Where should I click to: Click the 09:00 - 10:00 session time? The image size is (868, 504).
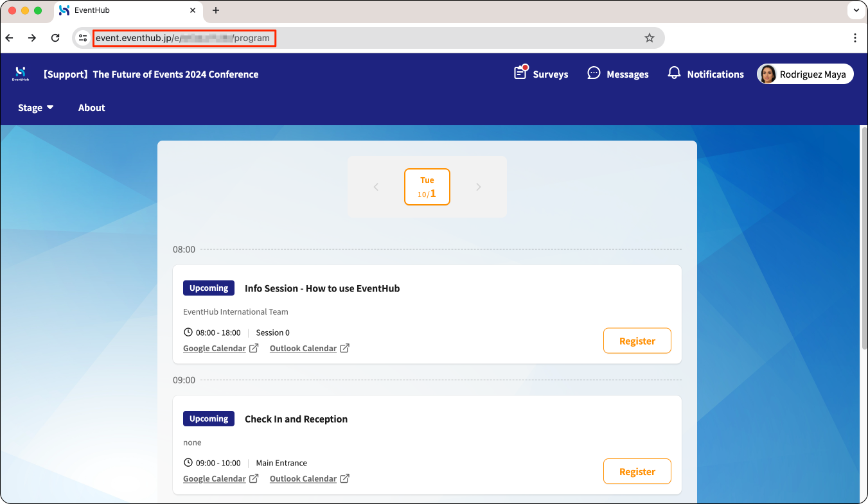218,463
